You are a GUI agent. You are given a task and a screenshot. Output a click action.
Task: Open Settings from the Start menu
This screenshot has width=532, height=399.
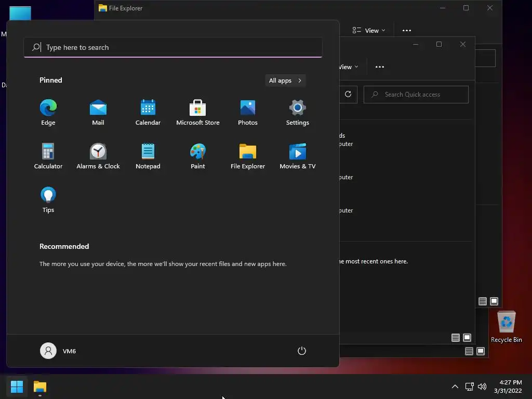pyautogui.click(x=298, y=113)
